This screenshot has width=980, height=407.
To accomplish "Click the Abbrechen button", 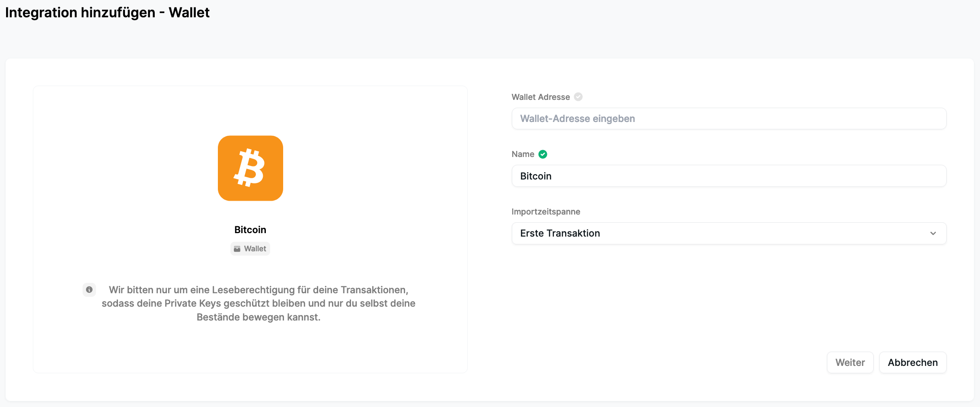I will (x=913, y=362).
